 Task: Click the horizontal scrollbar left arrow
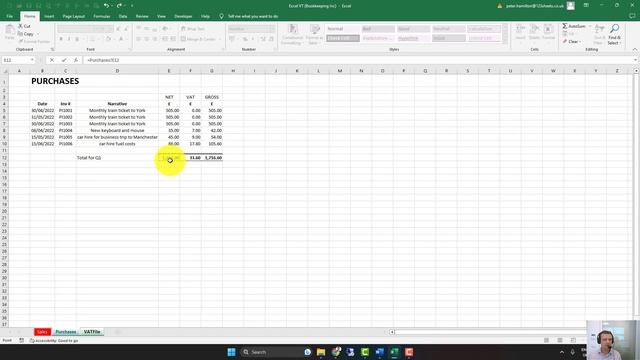tap(392, 332)
